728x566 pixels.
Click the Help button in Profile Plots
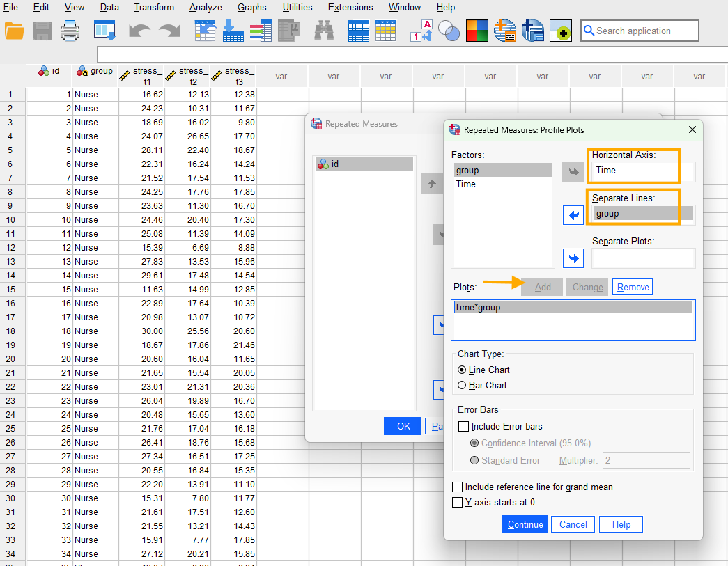coord(621,524)
